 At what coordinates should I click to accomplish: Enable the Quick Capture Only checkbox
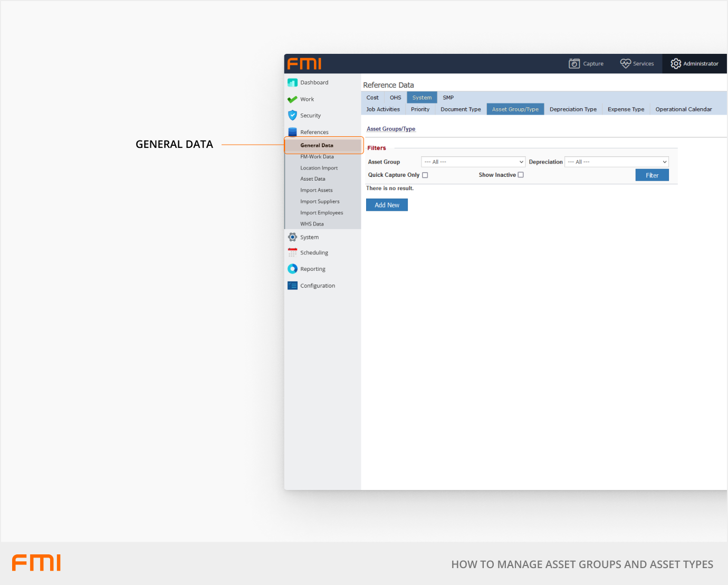tap(425, 175)
